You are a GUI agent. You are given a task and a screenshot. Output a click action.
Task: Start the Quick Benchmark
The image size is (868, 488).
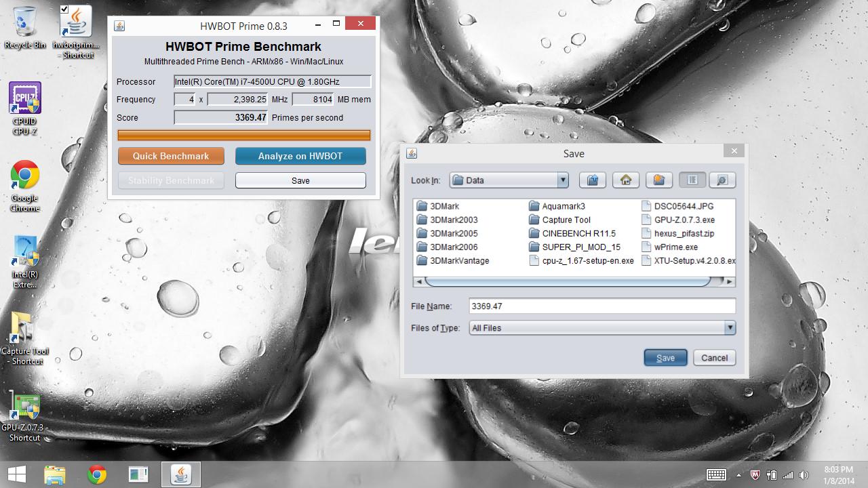[171, 156]
